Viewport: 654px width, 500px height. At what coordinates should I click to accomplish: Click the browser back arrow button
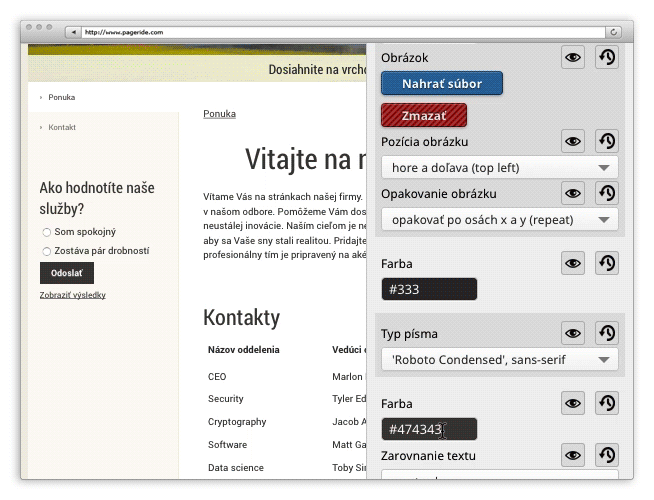72,32
